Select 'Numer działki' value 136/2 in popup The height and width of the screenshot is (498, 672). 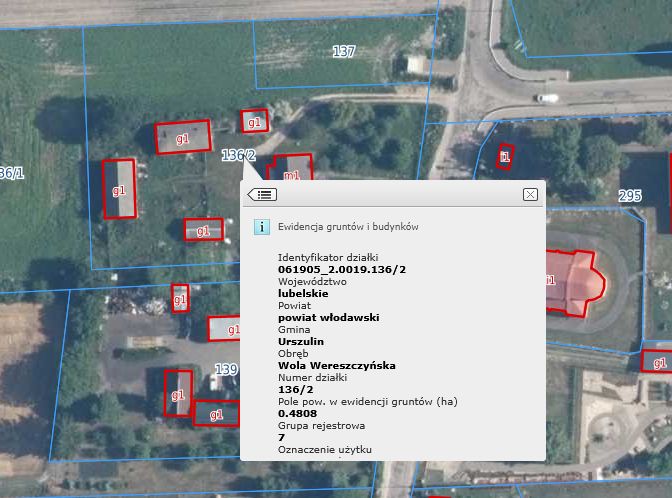pos(295,390)
